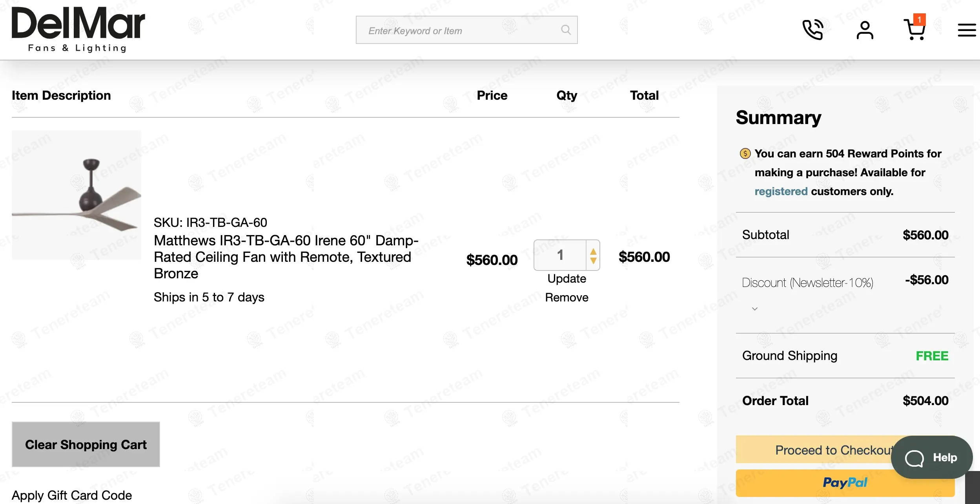This screenshot has height=504, width=980.
Task: Increase quantity with up arrow
Action: click(593, 251)
